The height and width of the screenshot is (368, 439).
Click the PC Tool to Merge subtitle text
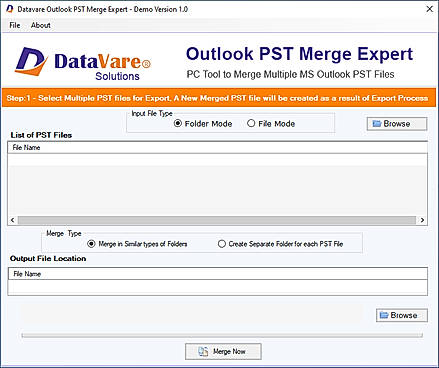(x=290, y=74)
